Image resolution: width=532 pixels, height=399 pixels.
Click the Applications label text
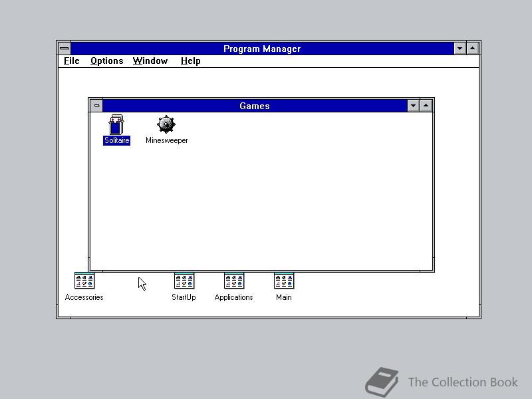[x=234, y=297]
